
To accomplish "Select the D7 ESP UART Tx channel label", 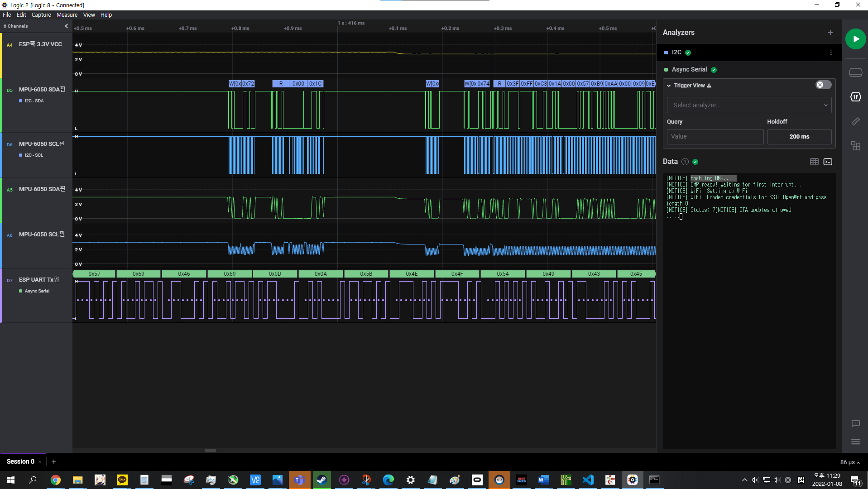I will click(x=39, y=280).
